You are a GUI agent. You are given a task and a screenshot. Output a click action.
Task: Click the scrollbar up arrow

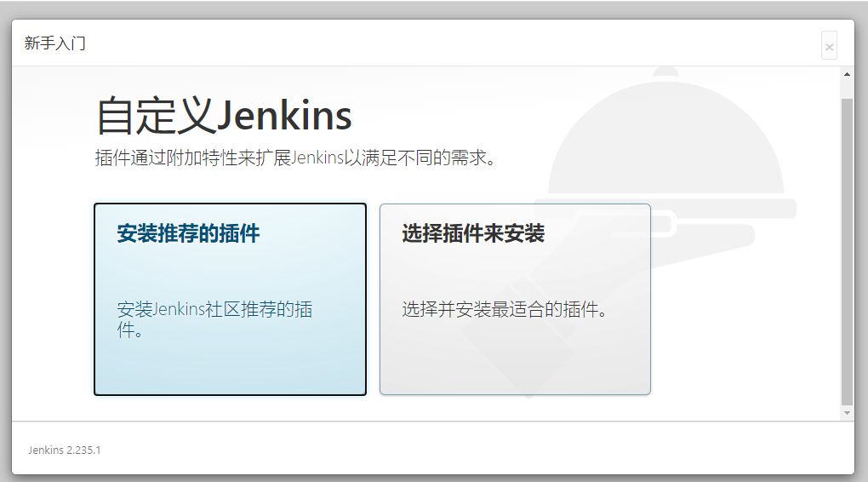(847, 74)
